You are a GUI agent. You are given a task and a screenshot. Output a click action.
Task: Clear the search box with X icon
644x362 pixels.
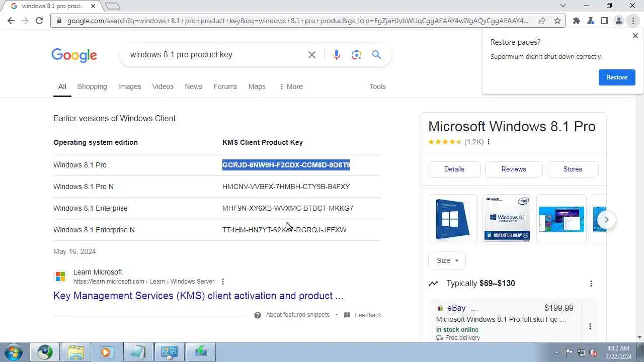tap(312, 55)
